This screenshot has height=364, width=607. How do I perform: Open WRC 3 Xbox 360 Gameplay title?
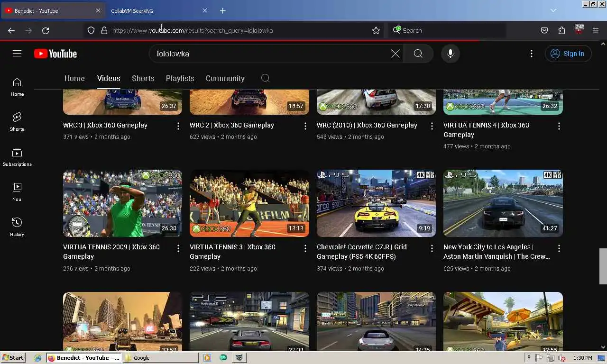(x=105, y=125)
